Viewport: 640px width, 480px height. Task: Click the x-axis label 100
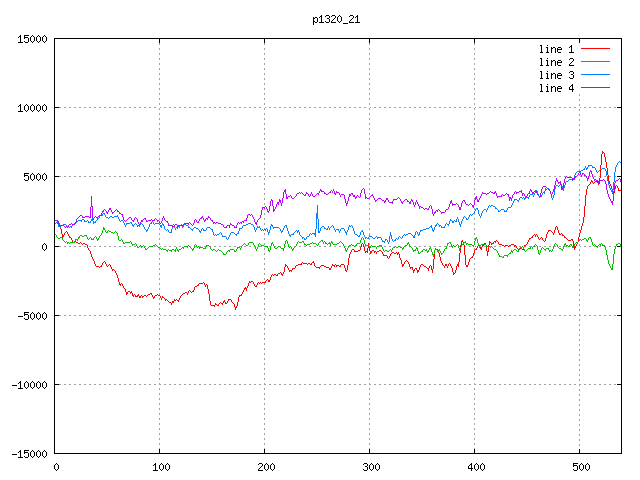tap(161, 467)
